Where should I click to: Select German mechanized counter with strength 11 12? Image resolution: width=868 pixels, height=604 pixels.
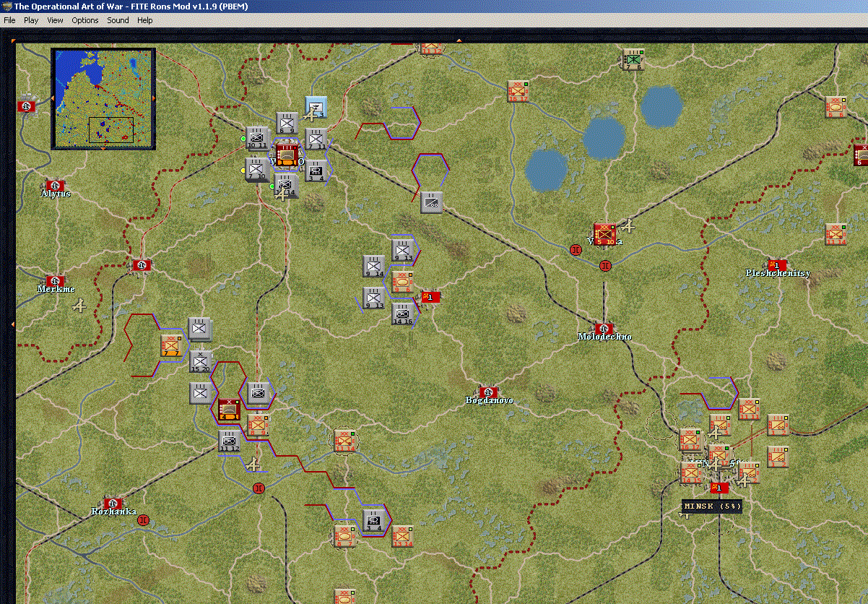coord(229,441)
